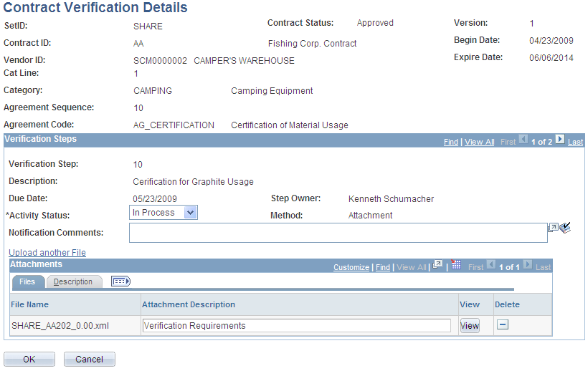The height and width of the screenshot is (371, 588).
Task: Delete the SHARE_AA202_0.00.xml attachment row
Action: (x=503, y=324)
